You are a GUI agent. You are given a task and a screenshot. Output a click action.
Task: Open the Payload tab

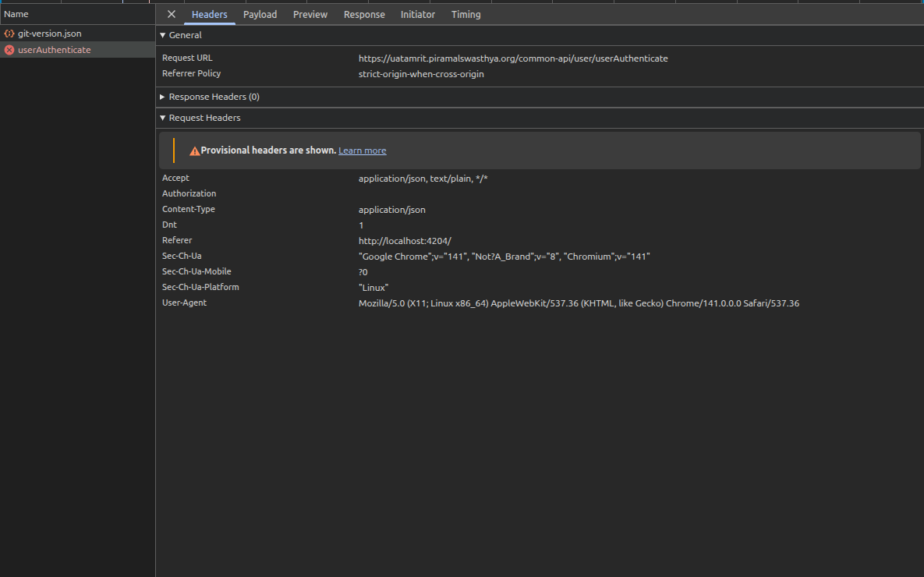click(x=260, y=14)
